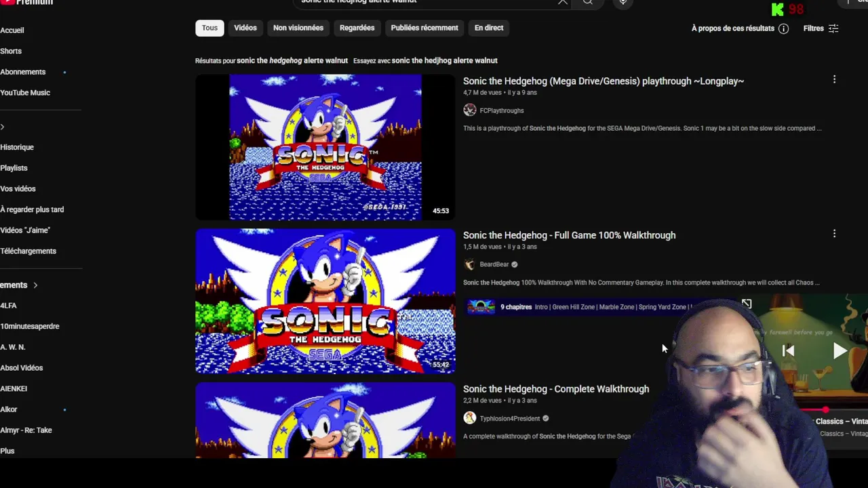Click the verified badge next to BeardBear
Image resolution: width=868 pixels, height=488 pixels.
[514, 264]
